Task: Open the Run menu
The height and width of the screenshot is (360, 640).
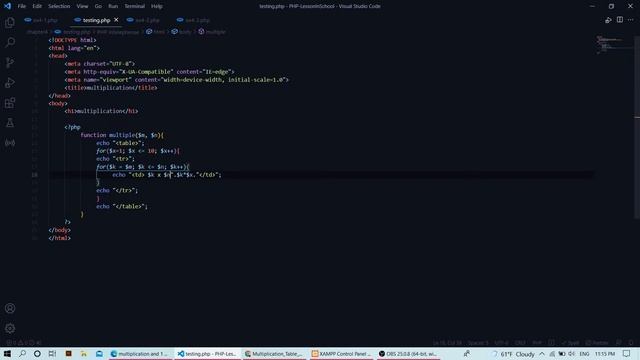Action: coord(113,6)
